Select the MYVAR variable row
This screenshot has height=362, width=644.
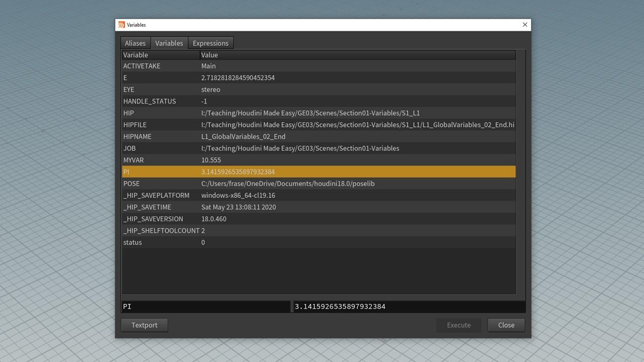[x=319, y=160]
